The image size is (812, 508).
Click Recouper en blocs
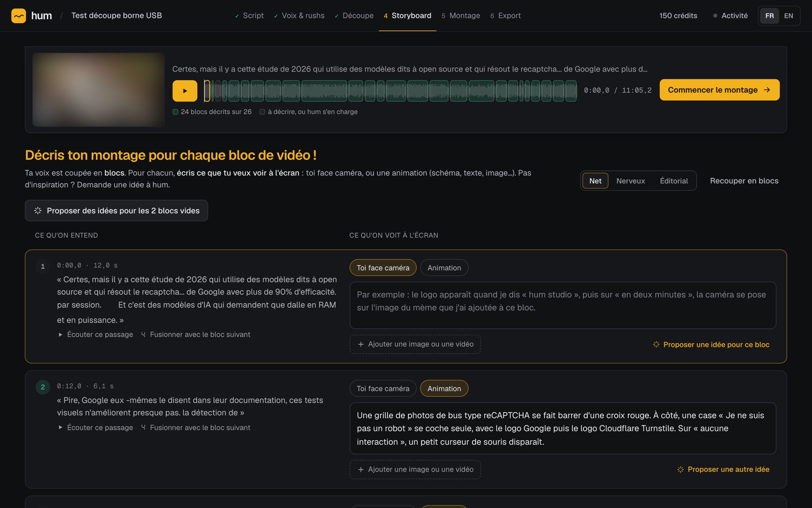tap(744, 181)
